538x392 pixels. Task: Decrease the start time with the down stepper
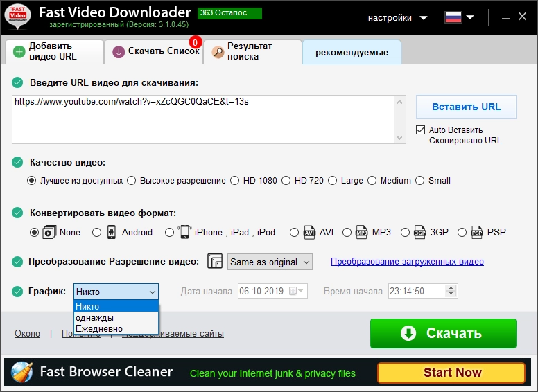(451, 294)
